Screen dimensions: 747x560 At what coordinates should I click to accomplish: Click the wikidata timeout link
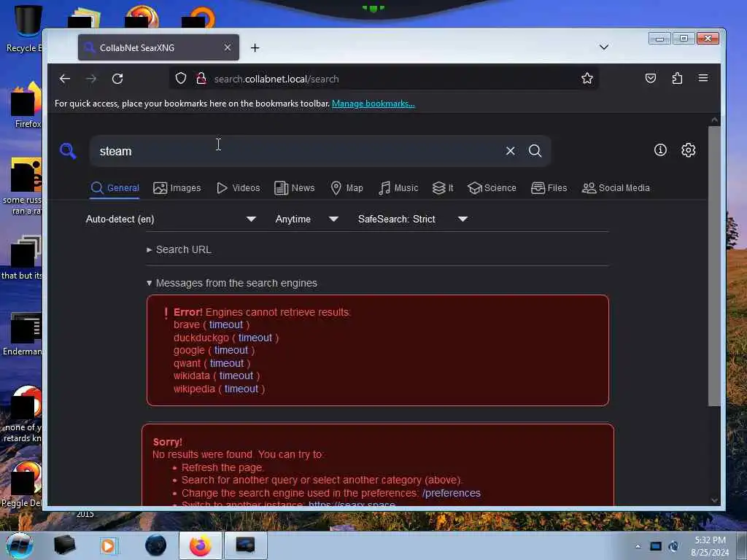point(236,376)
